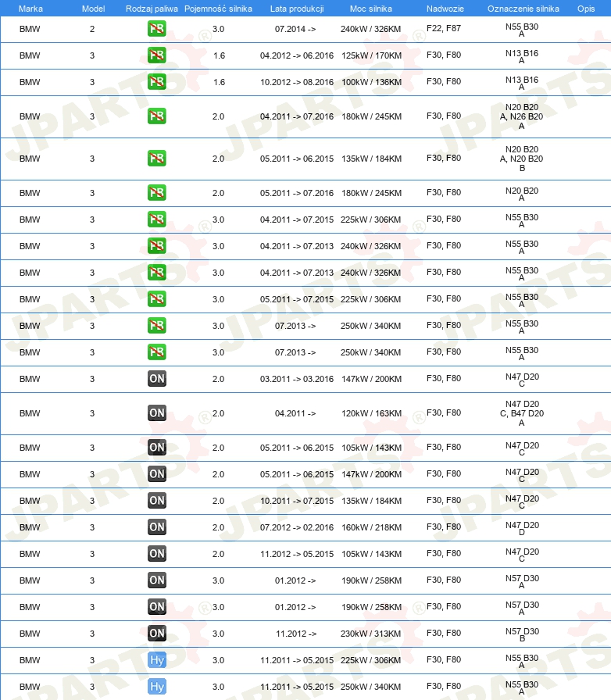
Task: Click the Marka column header
Action: [30, 9]
